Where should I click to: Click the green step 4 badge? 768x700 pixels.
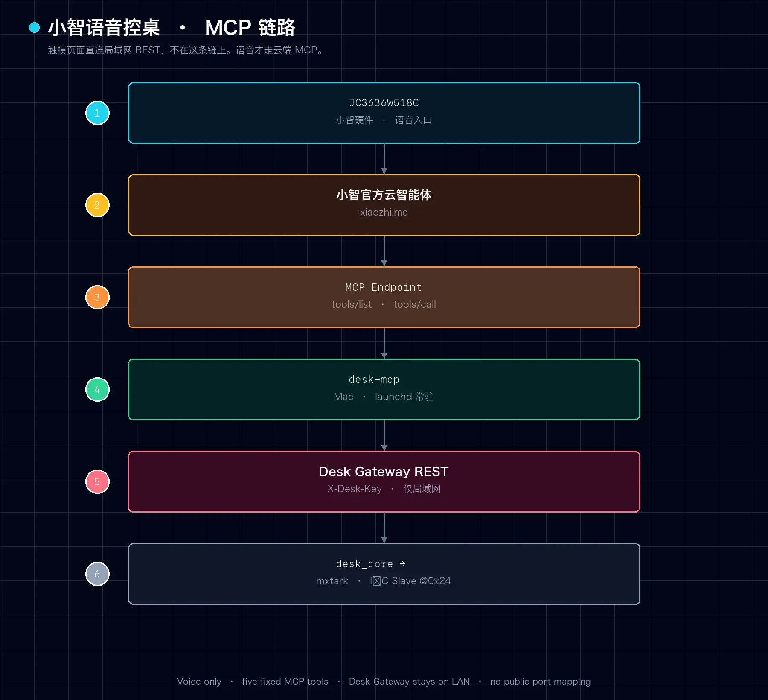pyautogui.click(x=97, y=390)
